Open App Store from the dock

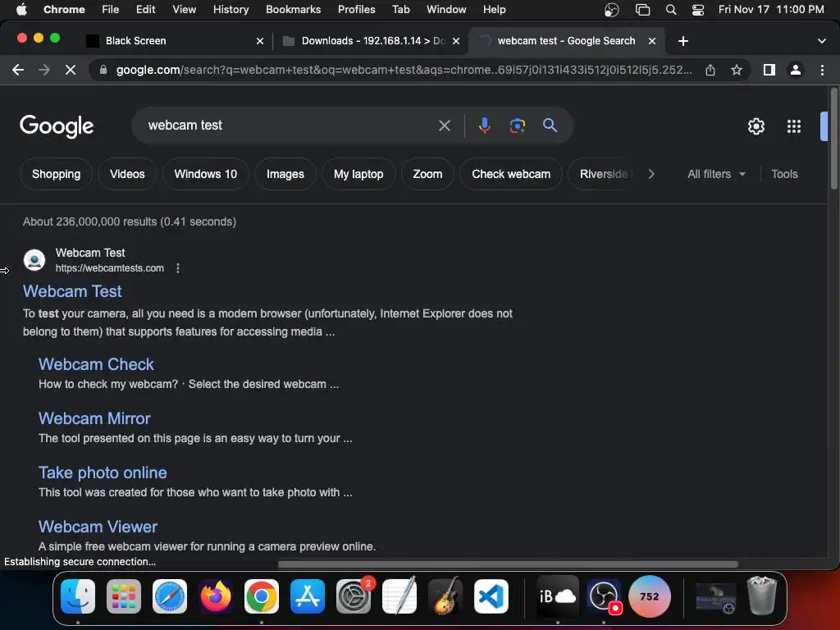(308, 596)
